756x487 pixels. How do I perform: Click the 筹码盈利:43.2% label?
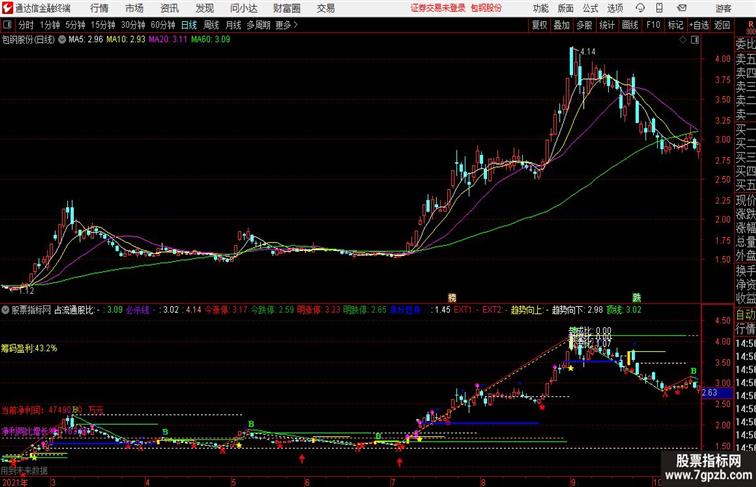(x=29, y=348)
